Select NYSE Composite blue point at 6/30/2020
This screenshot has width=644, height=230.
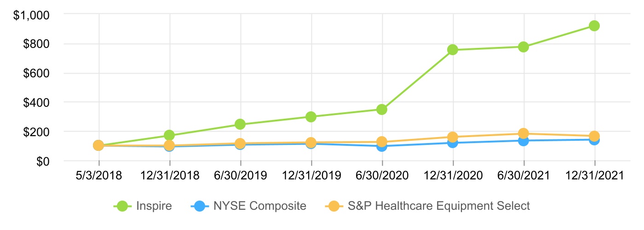(382, 147)
